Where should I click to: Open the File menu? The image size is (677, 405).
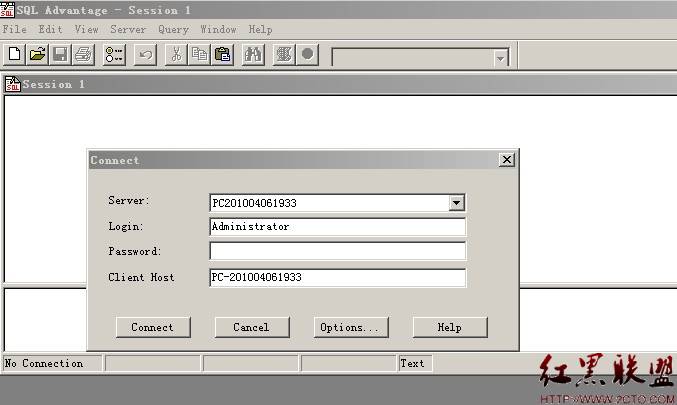[15, 29]
